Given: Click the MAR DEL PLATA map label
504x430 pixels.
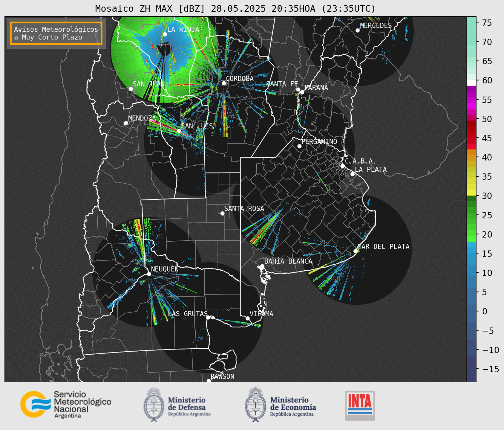Looking at the screenshot, I should tap(383, 246).
